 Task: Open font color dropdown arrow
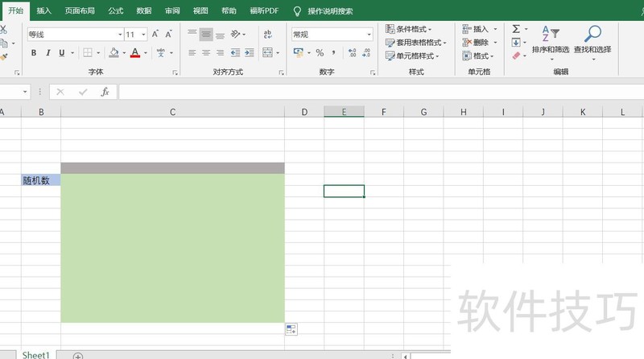(146, 52)
